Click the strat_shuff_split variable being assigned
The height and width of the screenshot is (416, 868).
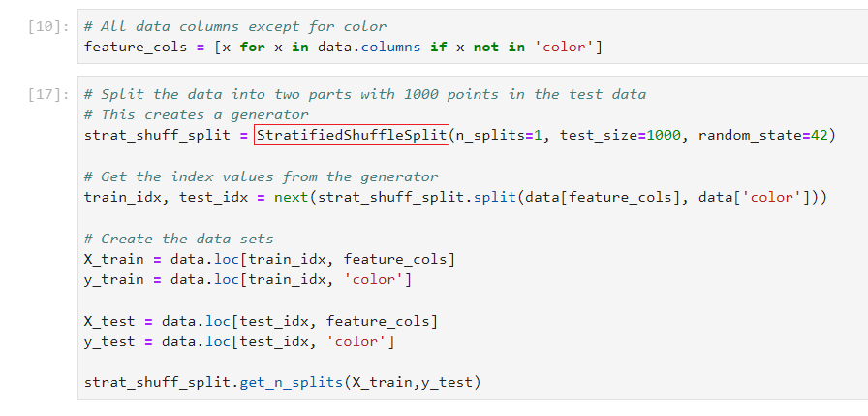pos(155,135)
